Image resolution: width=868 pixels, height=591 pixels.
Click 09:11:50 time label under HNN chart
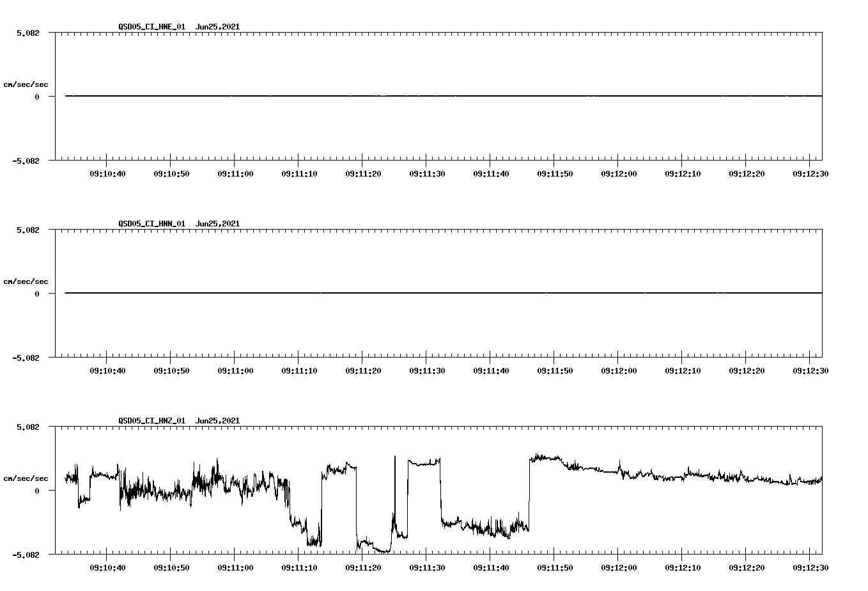pos(554,371)
